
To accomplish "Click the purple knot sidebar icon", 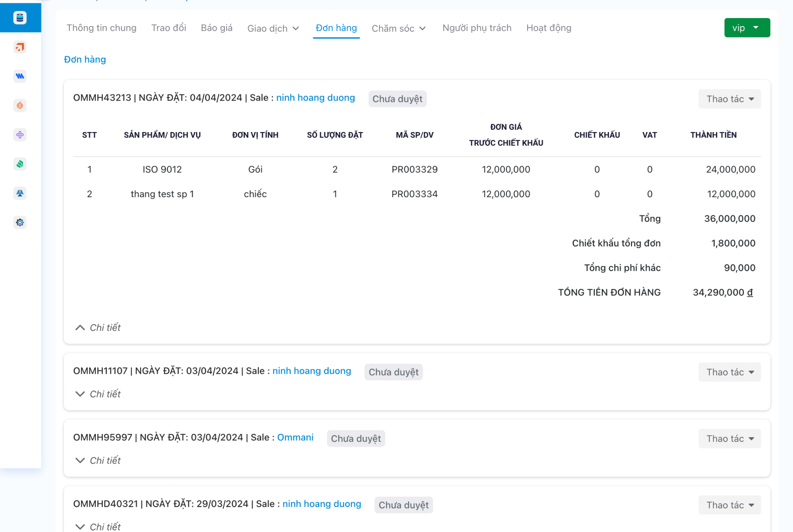I will (x=20, y=135).
